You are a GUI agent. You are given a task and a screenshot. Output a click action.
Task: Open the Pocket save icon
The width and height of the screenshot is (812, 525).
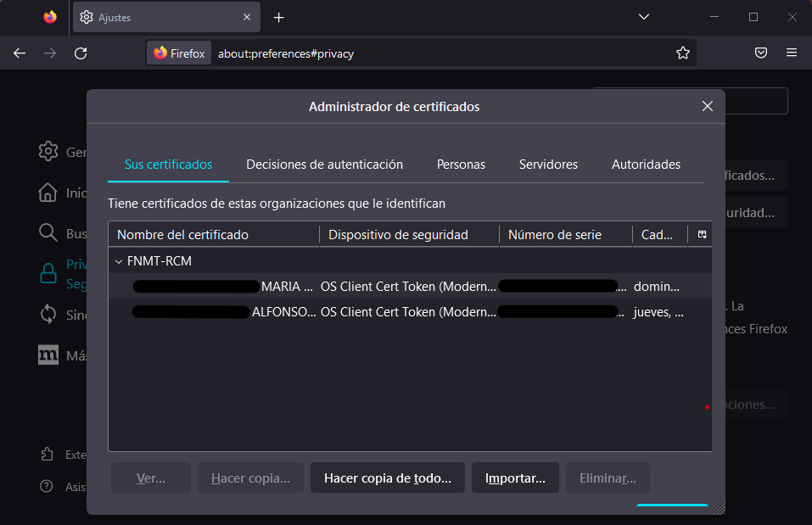coord(761,53)
